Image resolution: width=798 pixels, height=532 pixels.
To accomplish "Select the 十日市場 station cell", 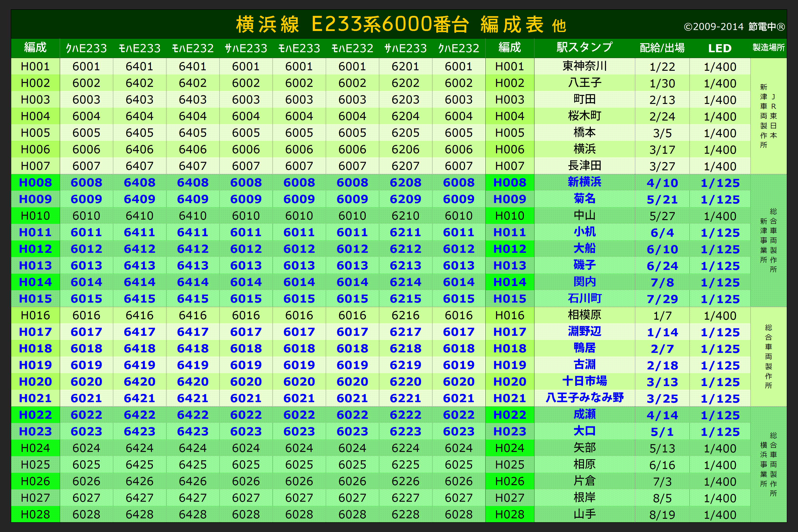I will point(584,381).
